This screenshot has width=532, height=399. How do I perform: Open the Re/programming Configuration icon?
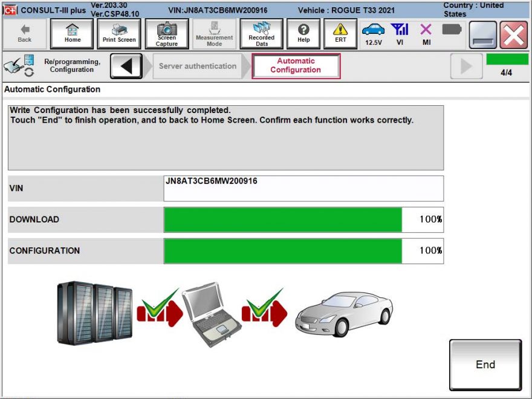tap(18, 65)
